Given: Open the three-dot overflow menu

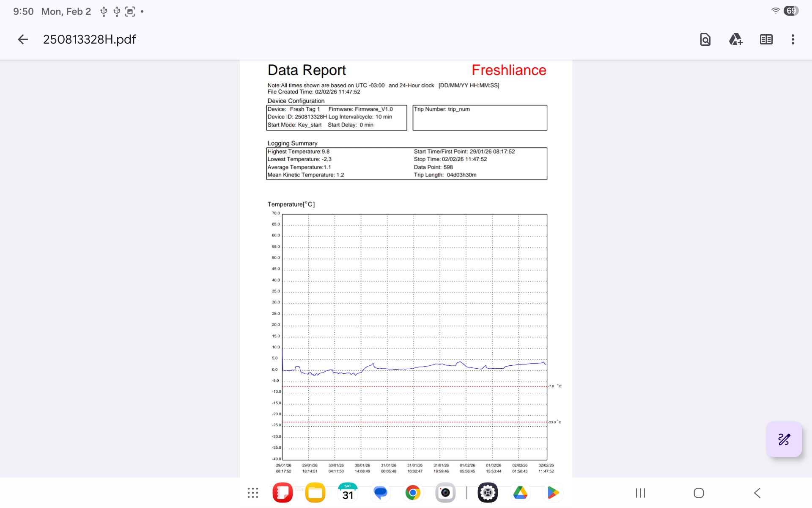Looking at the screenshot, I should [x=793, y=39].
